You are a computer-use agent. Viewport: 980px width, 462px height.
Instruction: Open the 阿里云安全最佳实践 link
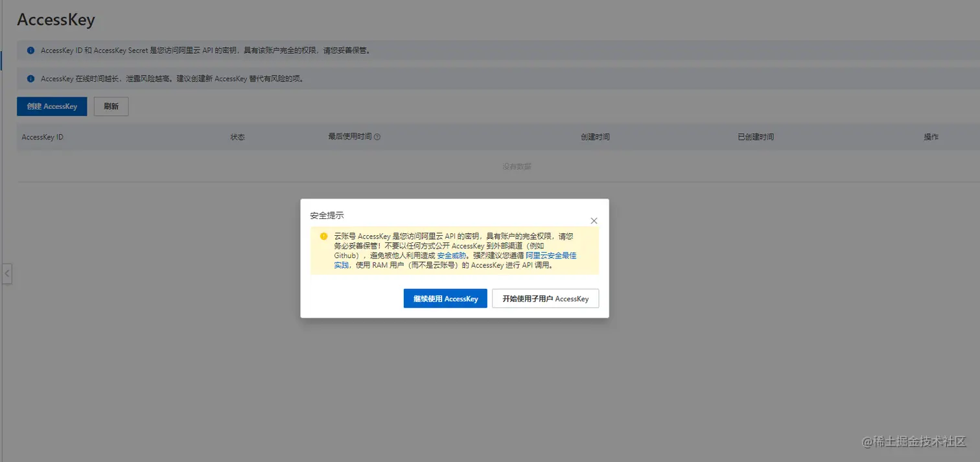point(551,255)
